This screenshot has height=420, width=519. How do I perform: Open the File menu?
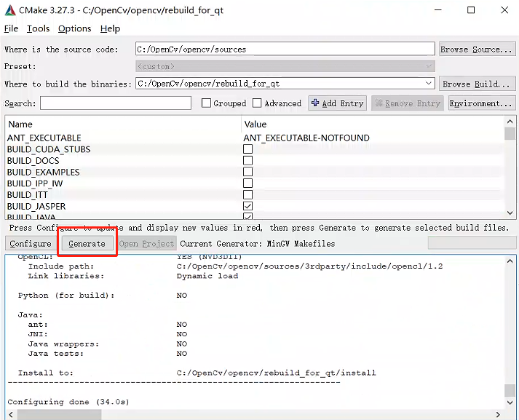(x=11, y=29)
